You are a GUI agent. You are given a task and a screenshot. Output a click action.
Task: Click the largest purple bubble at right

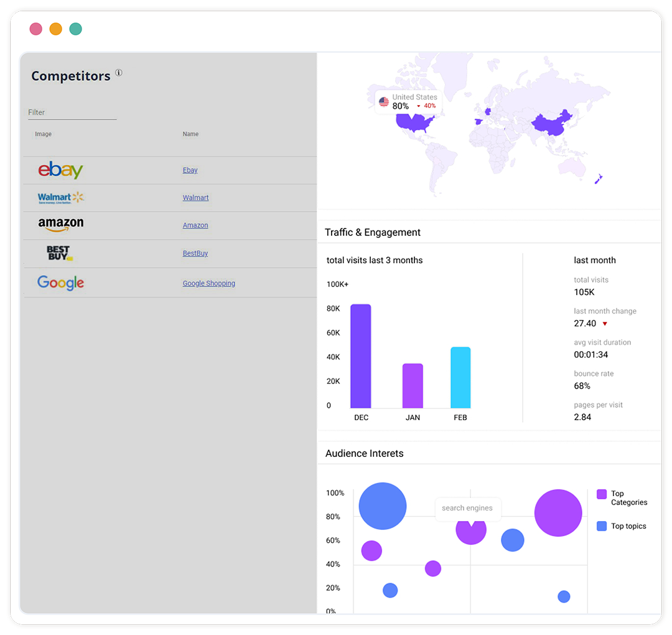(558, 513)
